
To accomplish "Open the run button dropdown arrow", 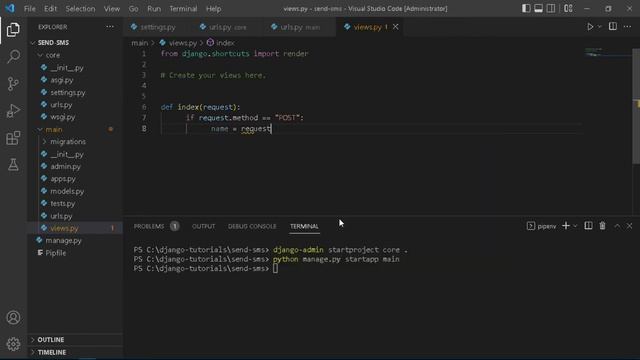I will point(599,27).
